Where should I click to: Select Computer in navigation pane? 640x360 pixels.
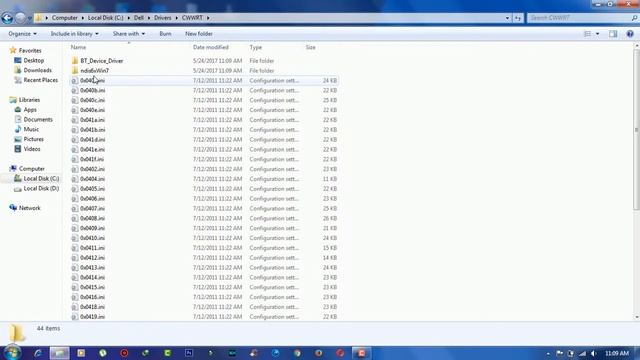point(31,169)
